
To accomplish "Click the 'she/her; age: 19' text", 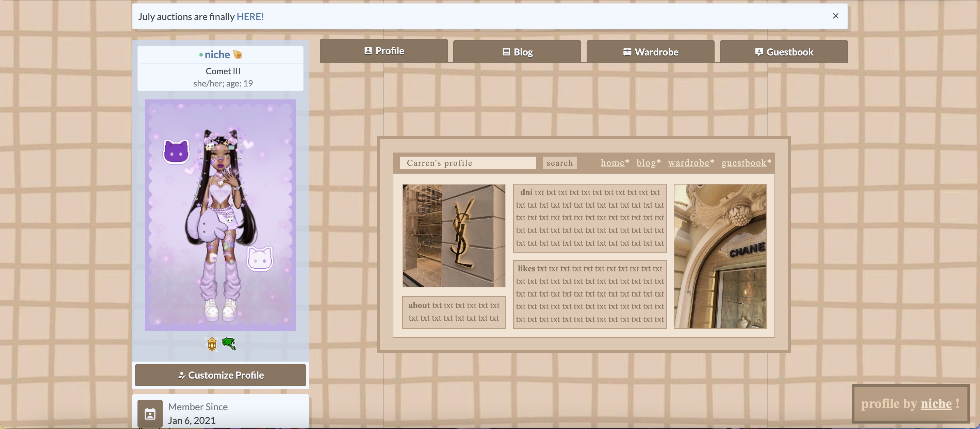I will tap(223, 83).
